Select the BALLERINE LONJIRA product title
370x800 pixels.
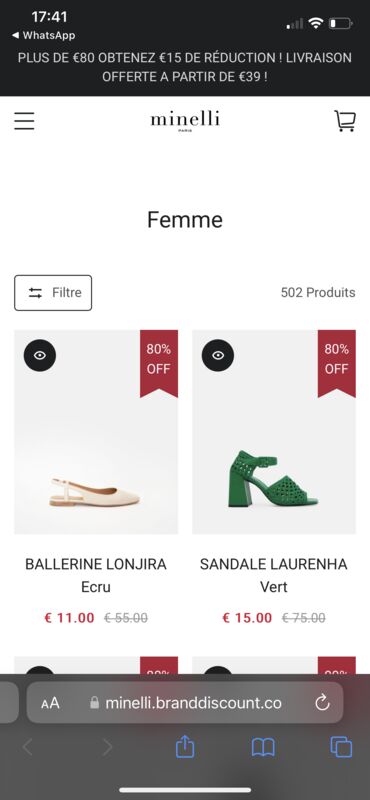point(96,564)
